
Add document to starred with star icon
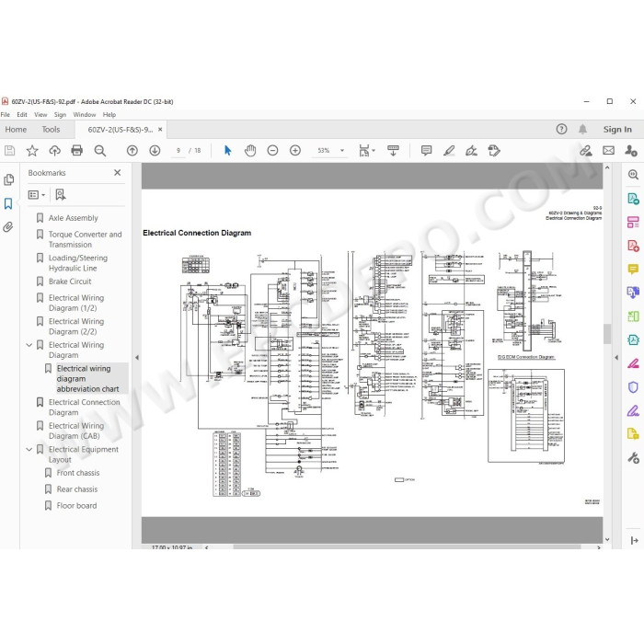32,151
